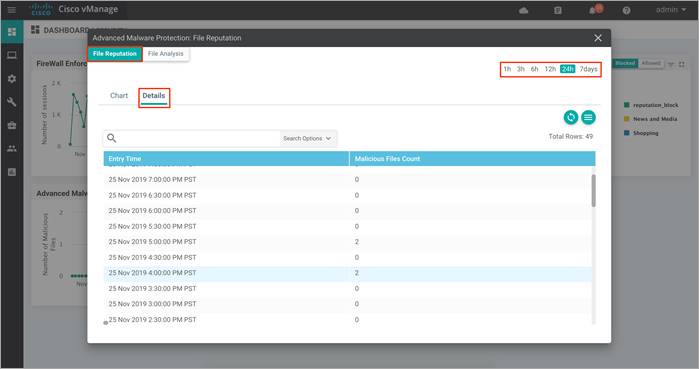Set time range to 1h
The height and width of the screenshot is (369, 699).
point(507,69)
